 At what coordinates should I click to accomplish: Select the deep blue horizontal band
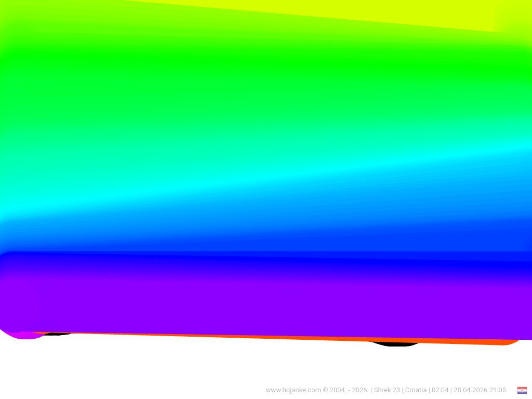260,260
